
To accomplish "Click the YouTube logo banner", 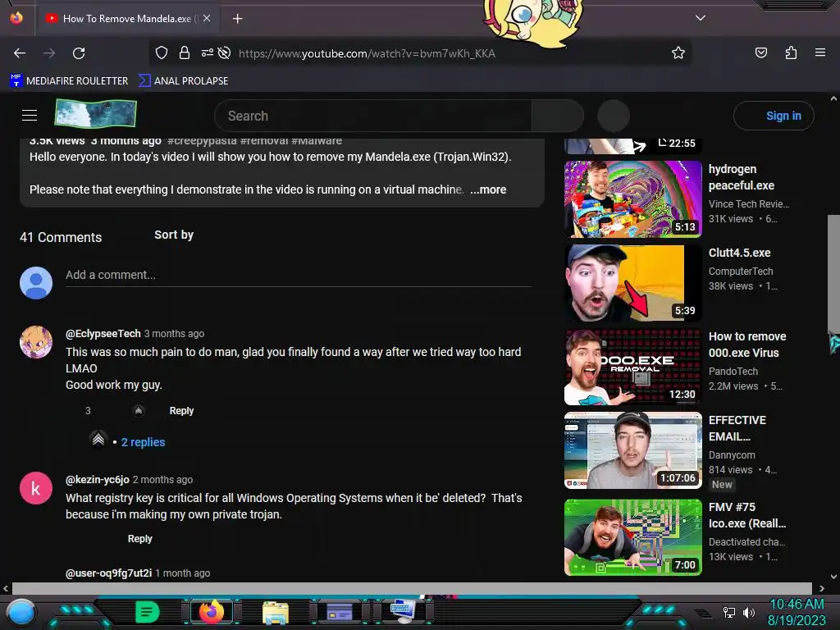I will (x=95, y=113).
